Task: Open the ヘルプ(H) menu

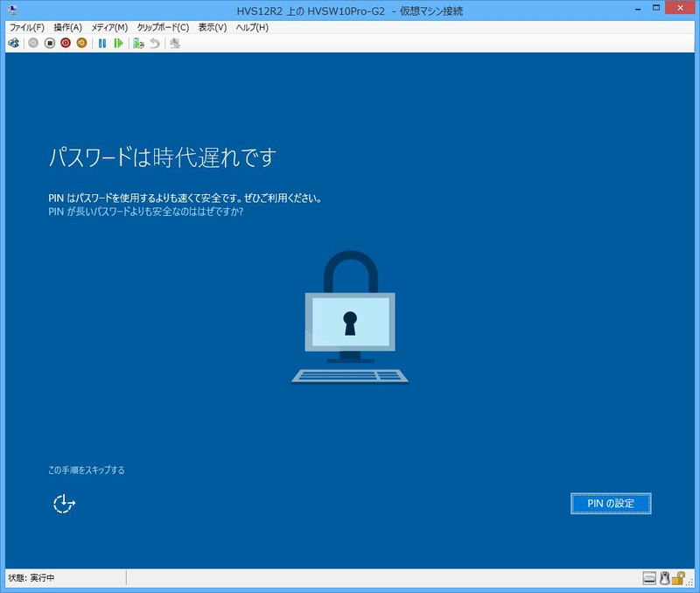Action: (252, 27)
